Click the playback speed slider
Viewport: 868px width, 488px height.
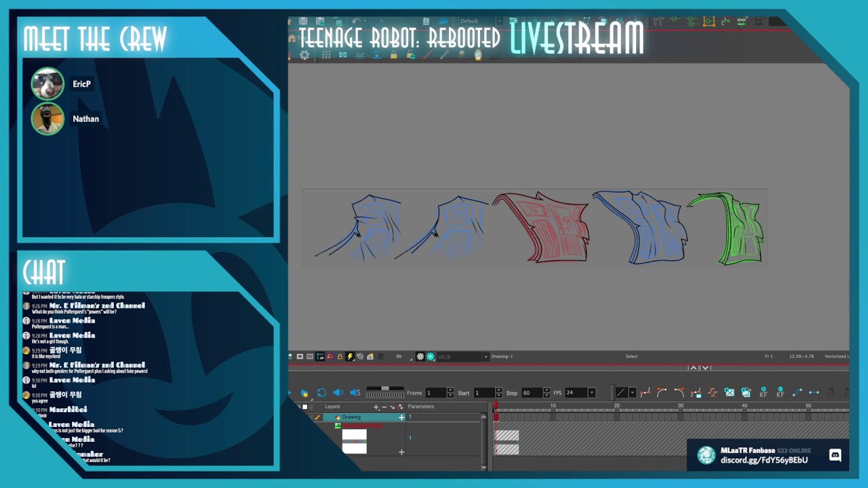pyautogui.click(x=385, y=388)
